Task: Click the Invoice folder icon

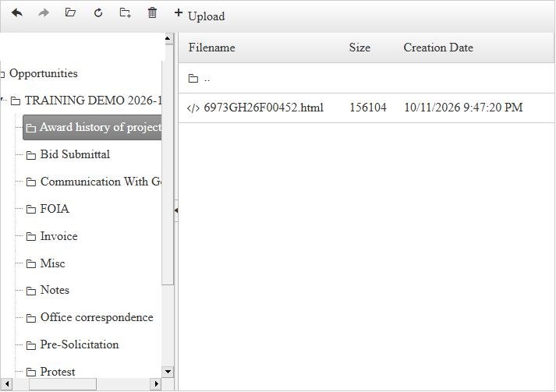Action: click(x=31, y=237)
